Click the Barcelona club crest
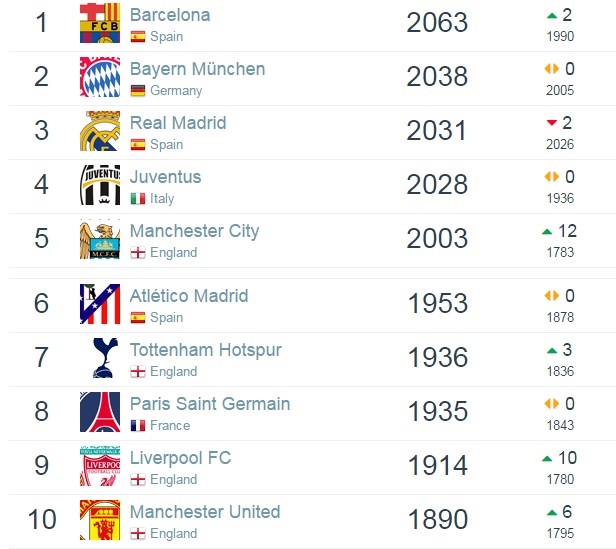Image resolution: width=616 pixels, height=549 pixels. pyautogui.click(x=100, y=23)
